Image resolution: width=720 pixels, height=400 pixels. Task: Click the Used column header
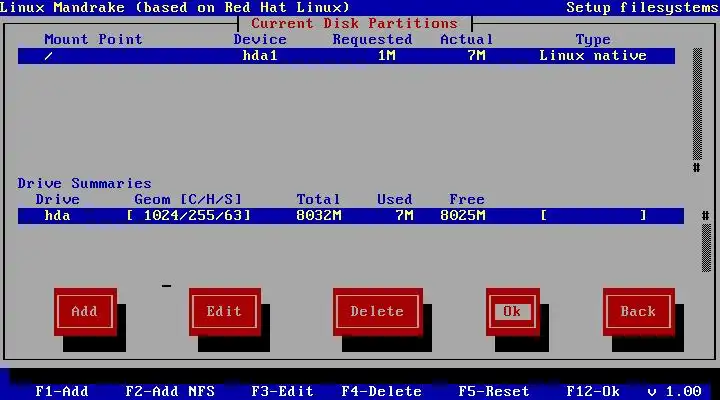tap(394, 200)
